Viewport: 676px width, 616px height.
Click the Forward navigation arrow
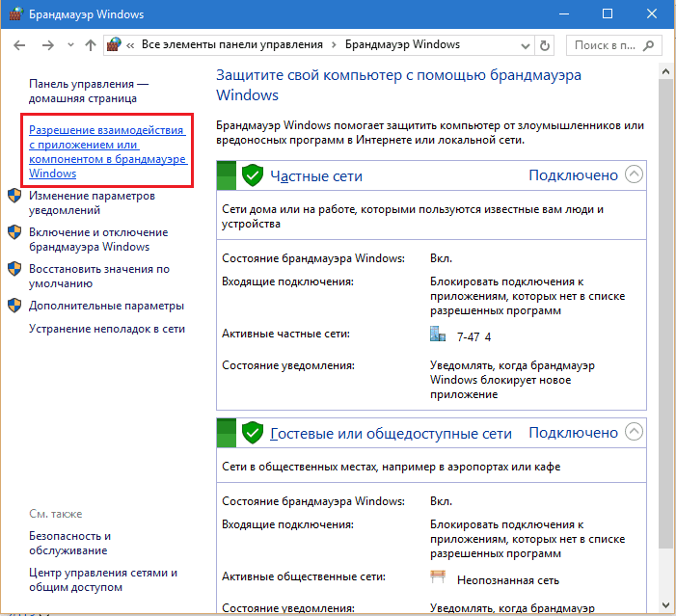48,45
